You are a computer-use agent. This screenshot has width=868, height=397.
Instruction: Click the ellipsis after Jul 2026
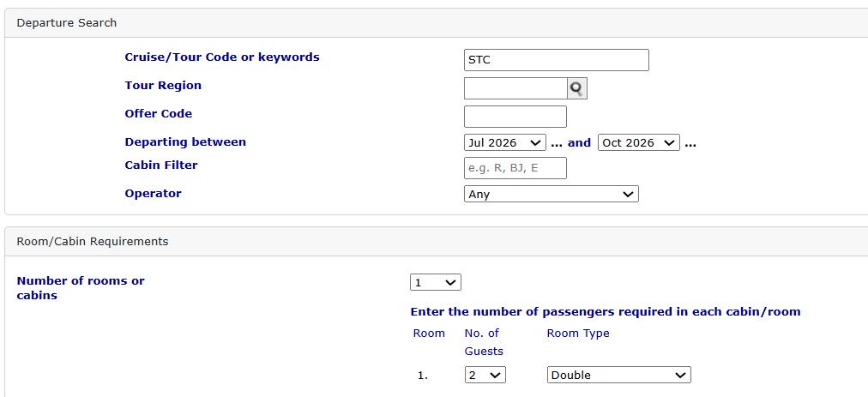pyautogui.click(x=556, y=143)
